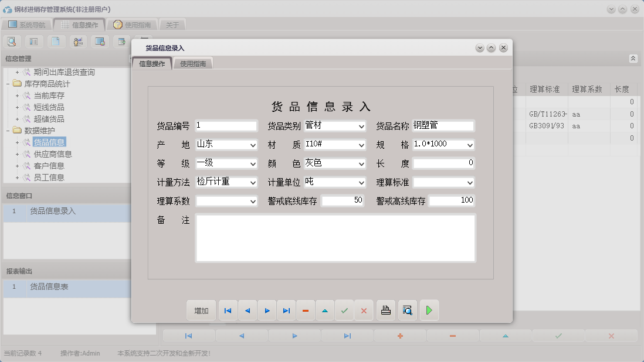Select the document icon on the main toolbar

pyautogui.click(x=56, y=41)
